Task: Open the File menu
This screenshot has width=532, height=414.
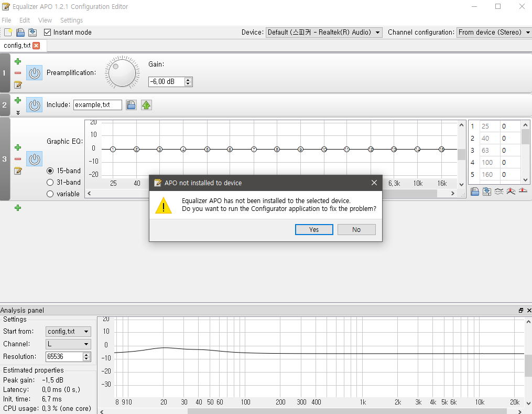Action: (6, 20)
